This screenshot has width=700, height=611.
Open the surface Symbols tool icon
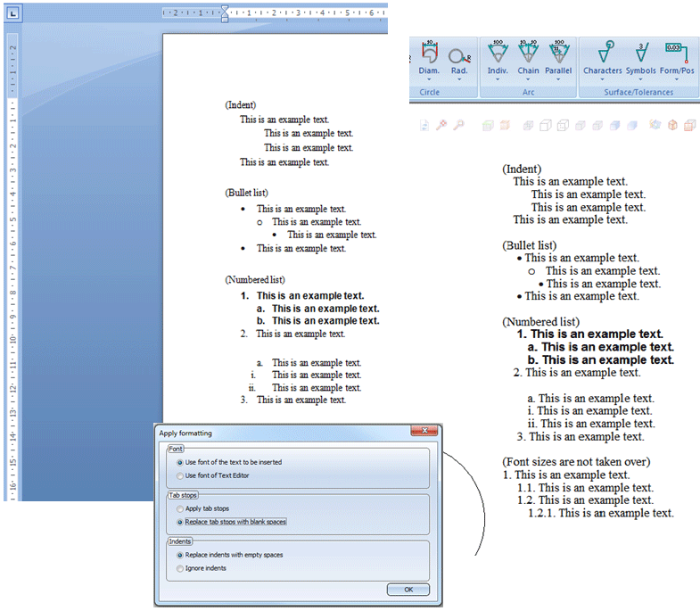pos(641,52)
